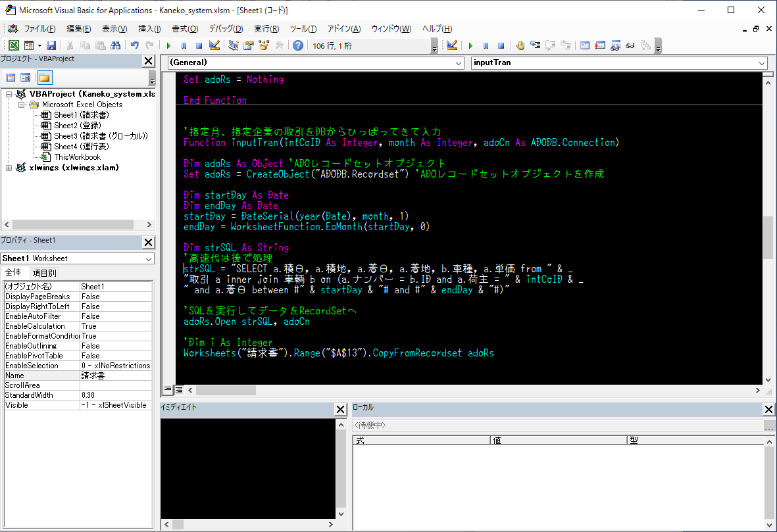Click the Call Stack icon

pos(645,45)
